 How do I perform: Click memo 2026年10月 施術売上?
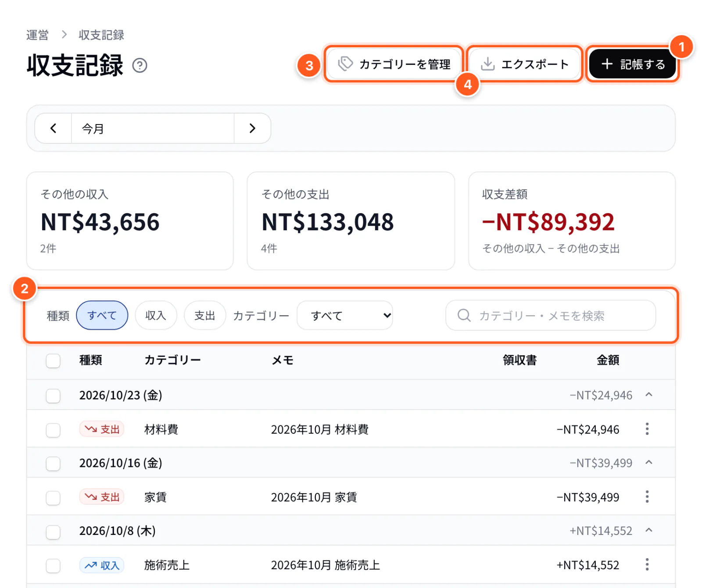(326, 565)
